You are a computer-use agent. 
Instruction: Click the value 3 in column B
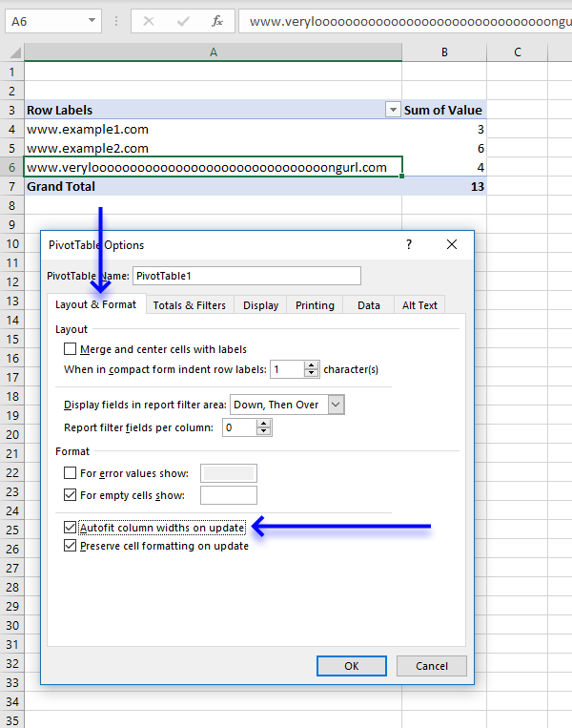click(444, 129)
